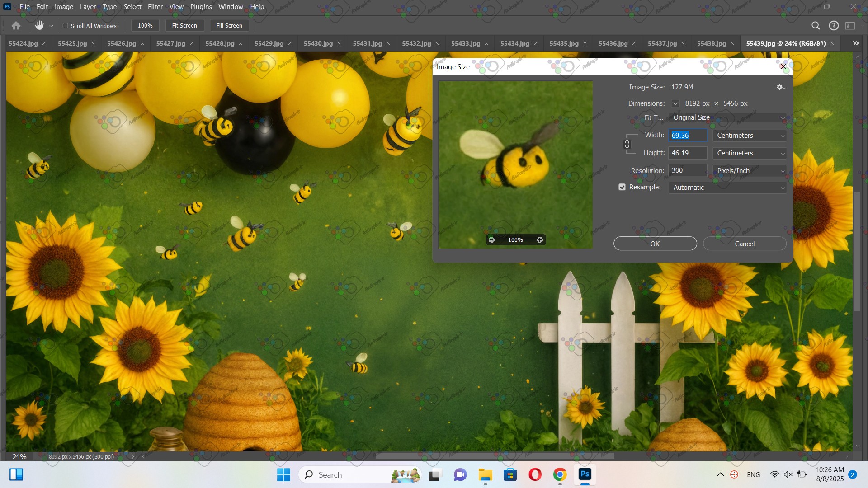
Task: Open the Filter menu
Action: 155,7
